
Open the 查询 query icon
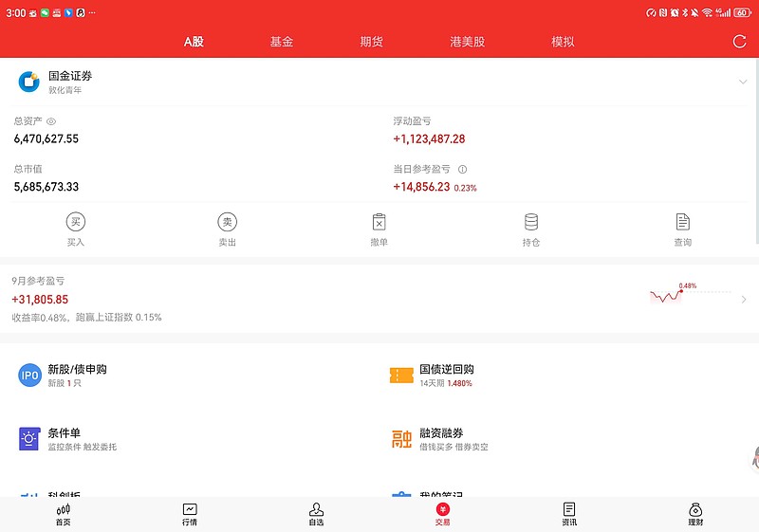point(682,222)
